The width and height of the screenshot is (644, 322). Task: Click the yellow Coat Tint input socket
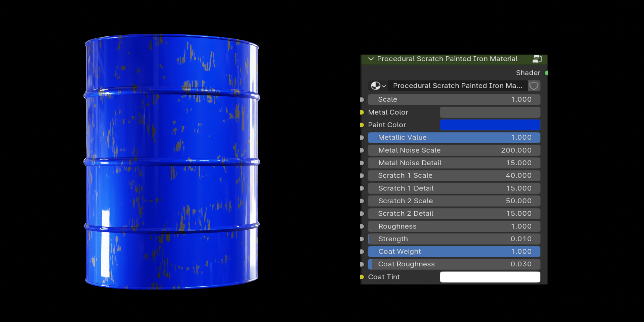362,277
